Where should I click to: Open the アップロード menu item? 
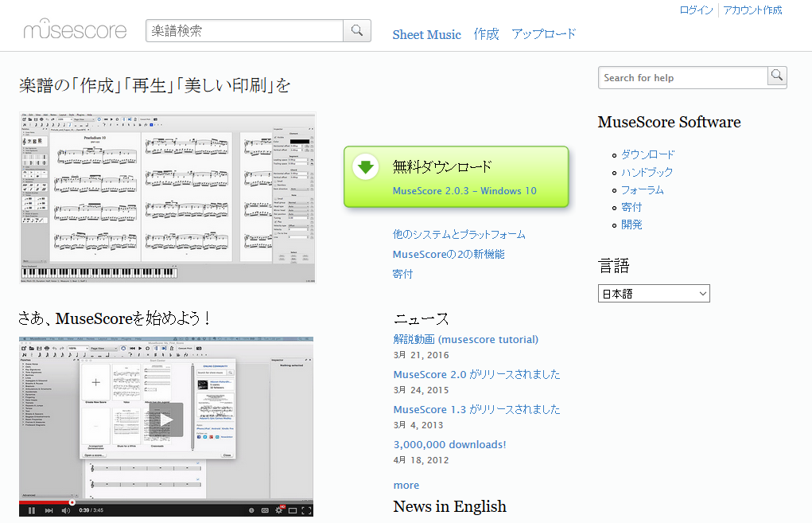(544, 34)
